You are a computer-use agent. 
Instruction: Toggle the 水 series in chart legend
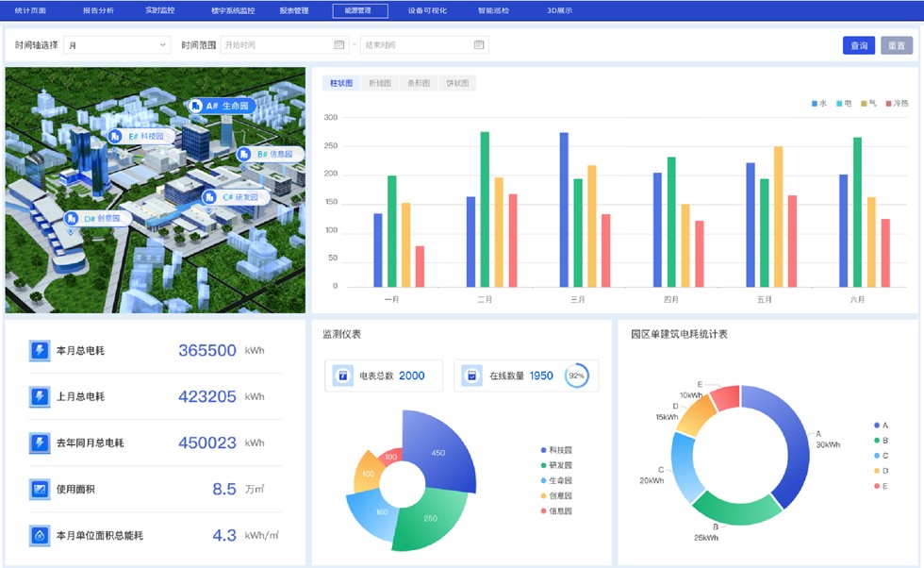pyautogui.click(x=818, y=103)
